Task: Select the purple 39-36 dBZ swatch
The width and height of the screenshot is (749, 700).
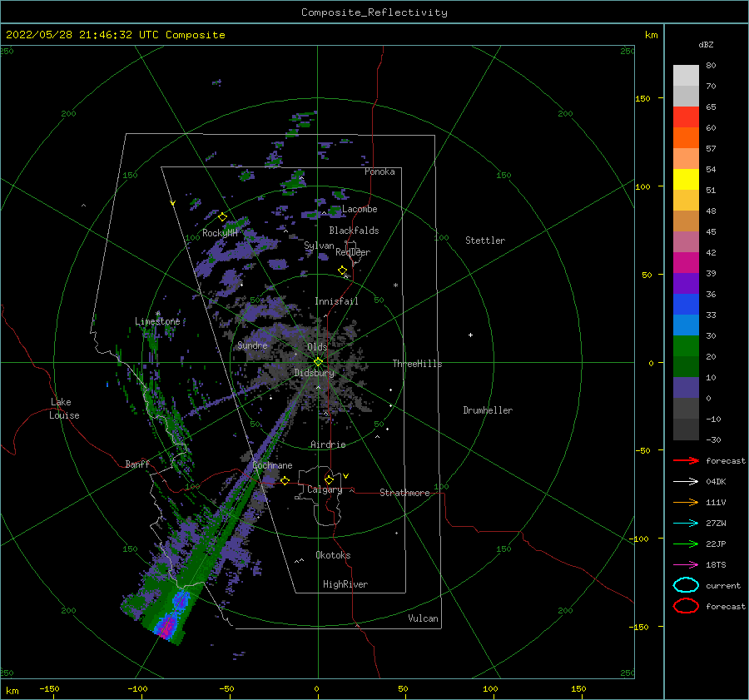Action: (686, 283)
